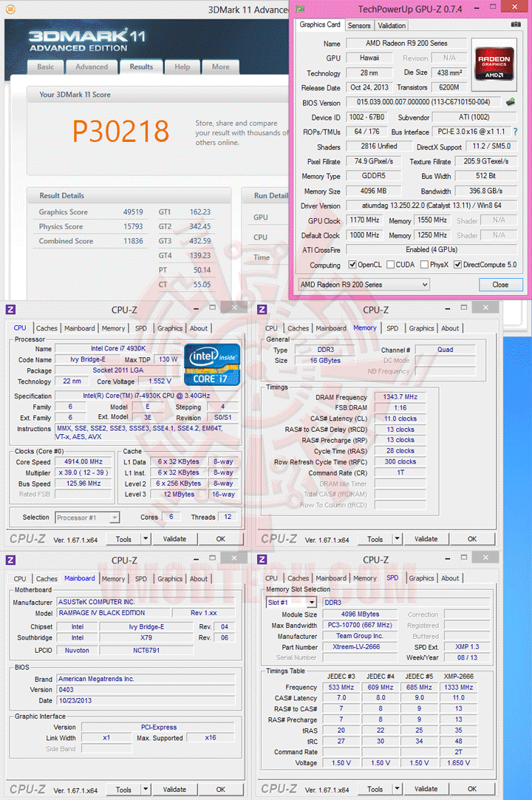Expand Tools arrow in CPU window of CPU-Z
Image resolution: width=532 pixels, height=800 pixels.
coord(146,539)
